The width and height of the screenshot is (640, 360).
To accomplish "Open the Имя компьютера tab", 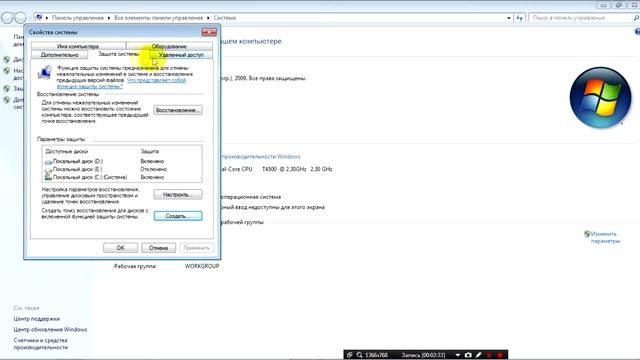I will pyautogui.click(x=78, y=46).
